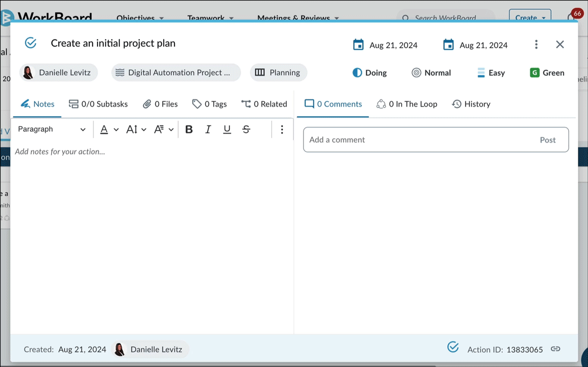Mark action complete with top checkmark icon
Viewport: 588px width, 367px height.
(31, 43)
